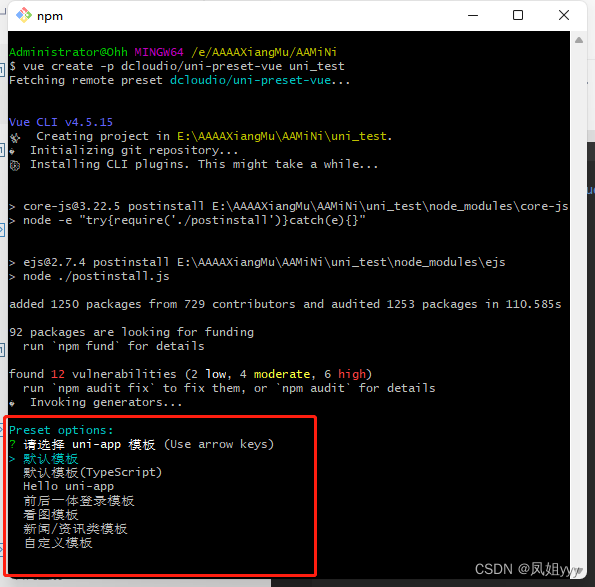Image resolution: width=595 pixels, height=587 pixels.
Task: Click 'Initializing git repository...' line
Action: tap(124, 150)
